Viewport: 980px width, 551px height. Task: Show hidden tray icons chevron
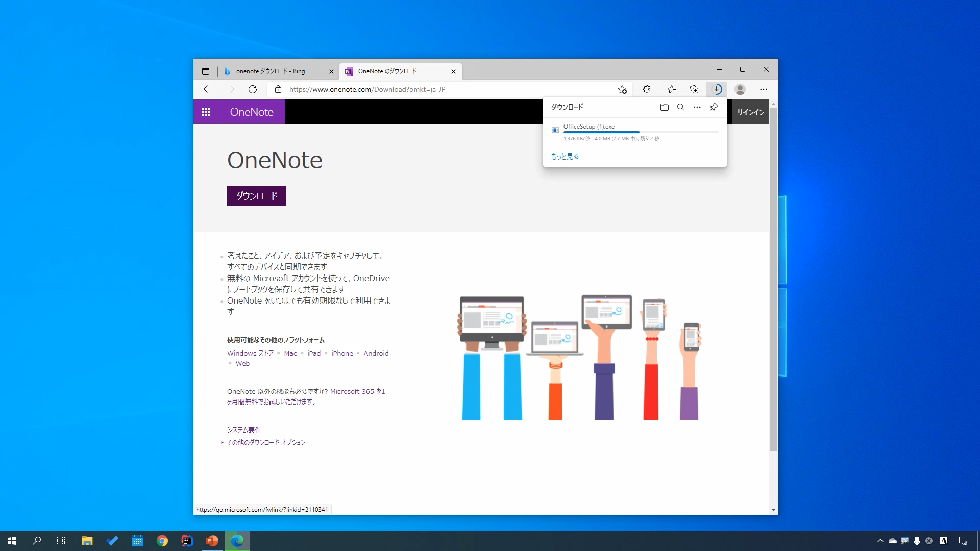[880, 541]
